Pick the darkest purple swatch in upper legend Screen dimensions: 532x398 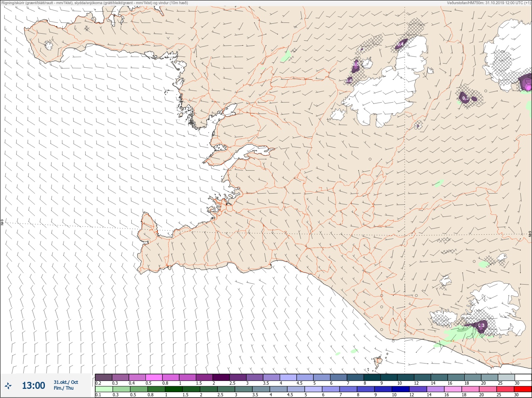tap(221, 378)
